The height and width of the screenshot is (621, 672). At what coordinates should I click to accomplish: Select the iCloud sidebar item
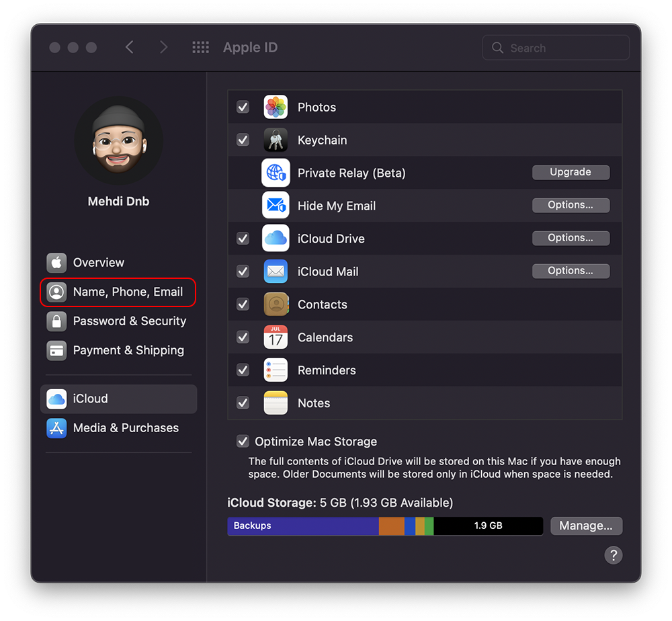point(118,399)
